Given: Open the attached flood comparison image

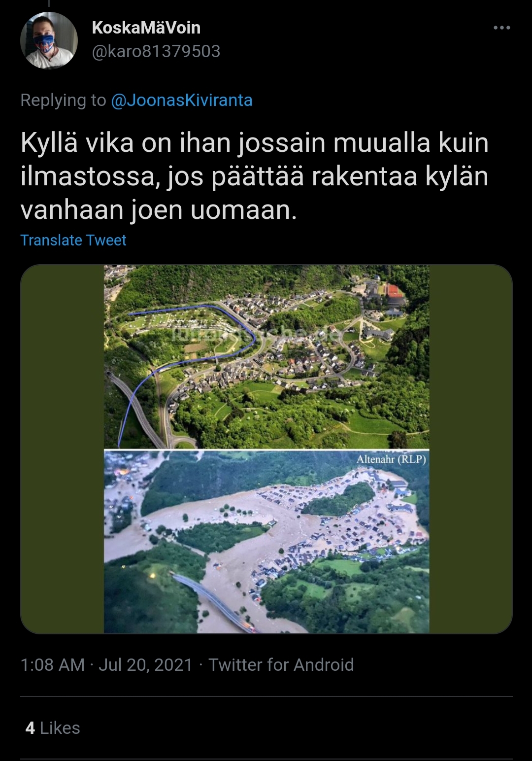Looking at the screenshot, I should pos(266,449).
